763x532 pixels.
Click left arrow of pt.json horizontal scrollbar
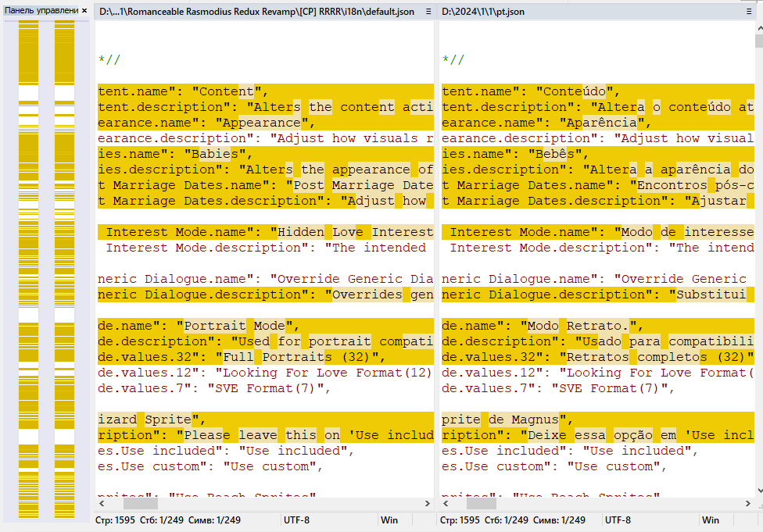(x=444, y=504)
